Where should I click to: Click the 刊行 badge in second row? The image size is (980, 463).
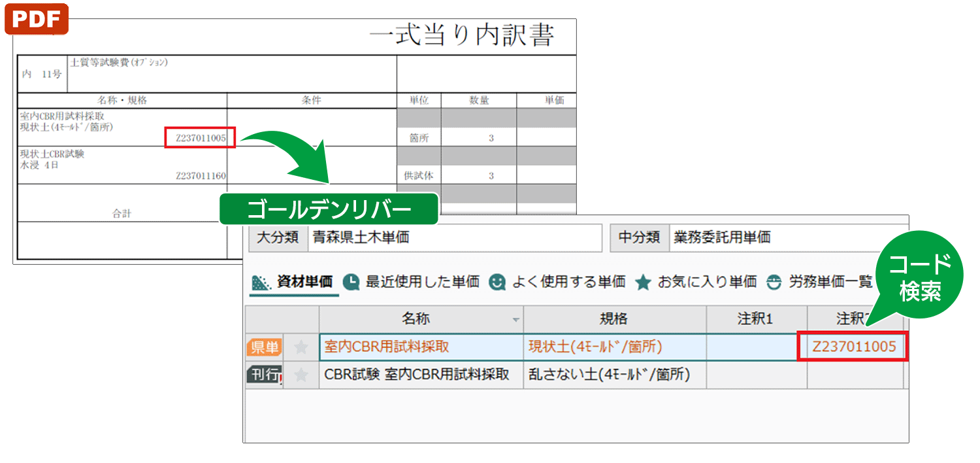point(265,375)
